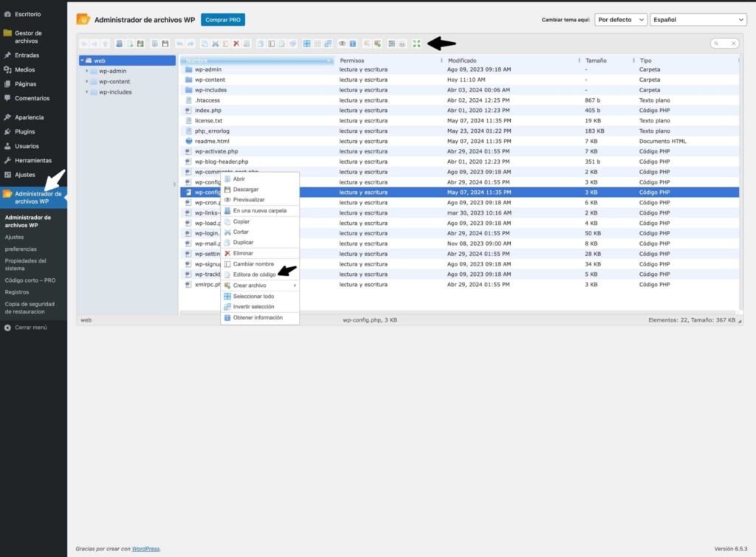Clear search with the X in search box

(x=733, y=44)
